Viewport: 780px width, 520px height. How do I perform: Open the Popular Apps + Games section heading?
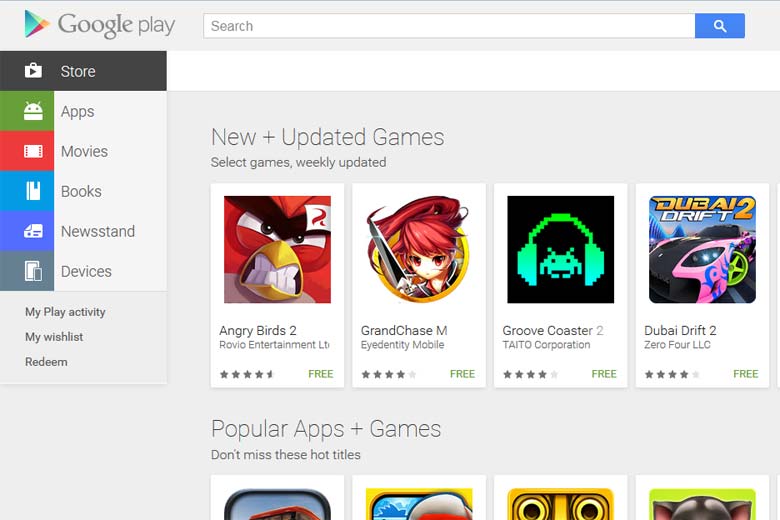pyautogui.click(x=326, y=429)
